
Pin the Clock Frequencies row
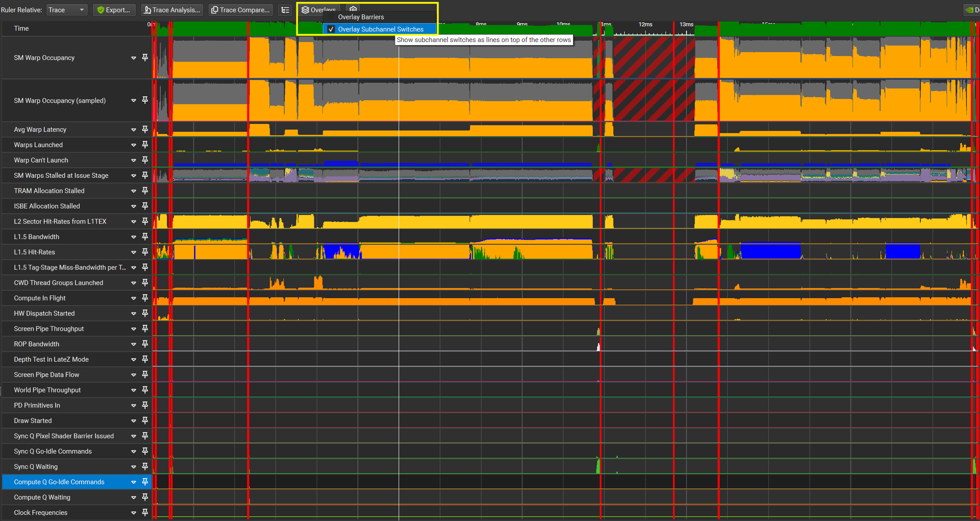(145, 512)
